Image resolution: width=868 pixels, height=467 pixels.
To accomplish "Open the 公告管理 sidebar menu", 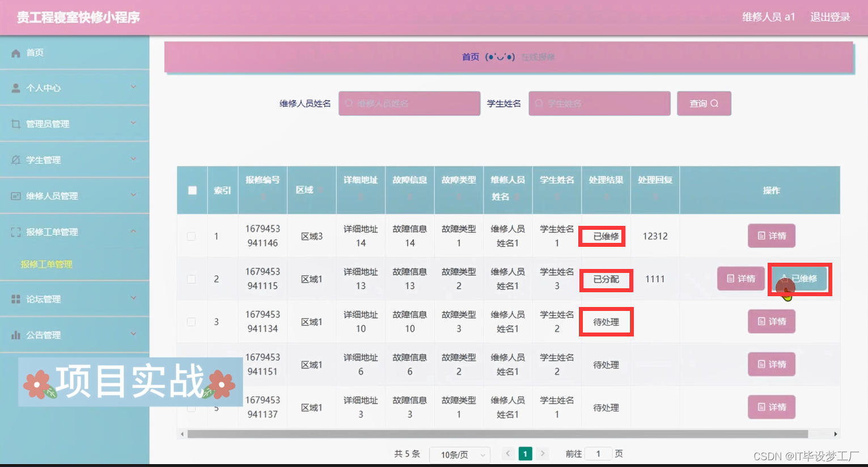I will pos(74,335).
